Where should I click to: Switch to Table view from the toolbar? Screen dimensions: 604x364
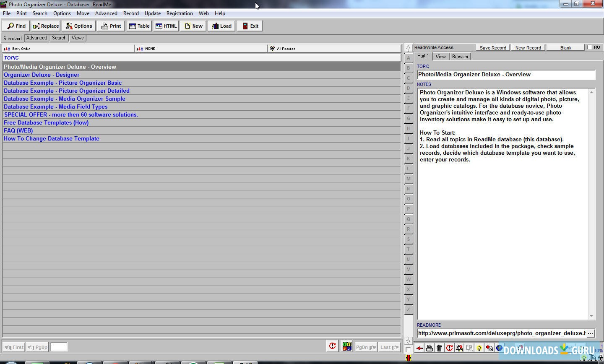tap(139, 26)
